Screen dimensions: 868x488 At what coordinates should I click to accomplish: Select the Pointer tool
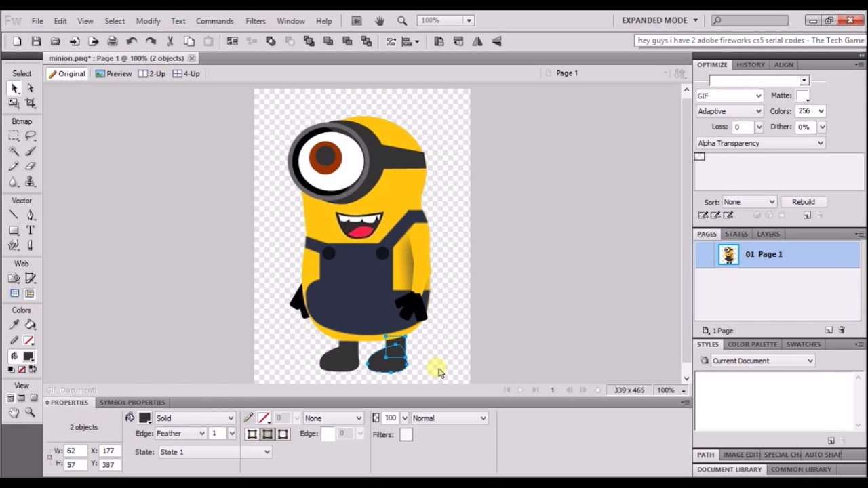point(14,88)
